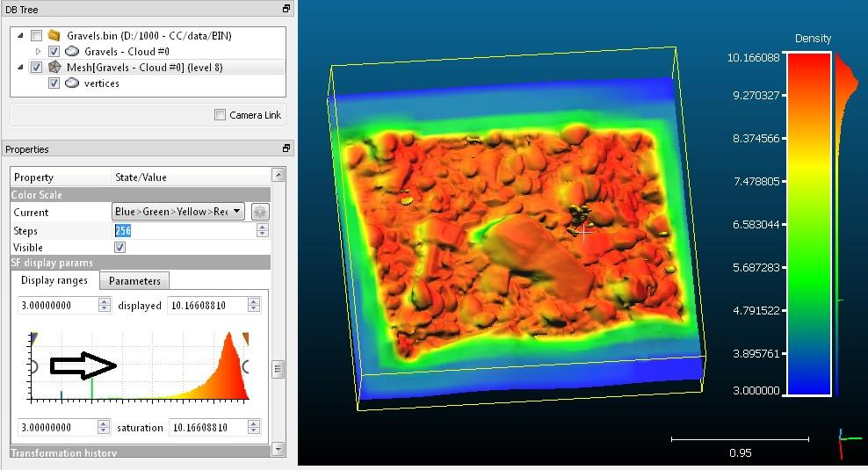The height and width of the screenshot is (470, 868).
Task: Open the color scale editor gear icon
Action: tap(260, 212)
